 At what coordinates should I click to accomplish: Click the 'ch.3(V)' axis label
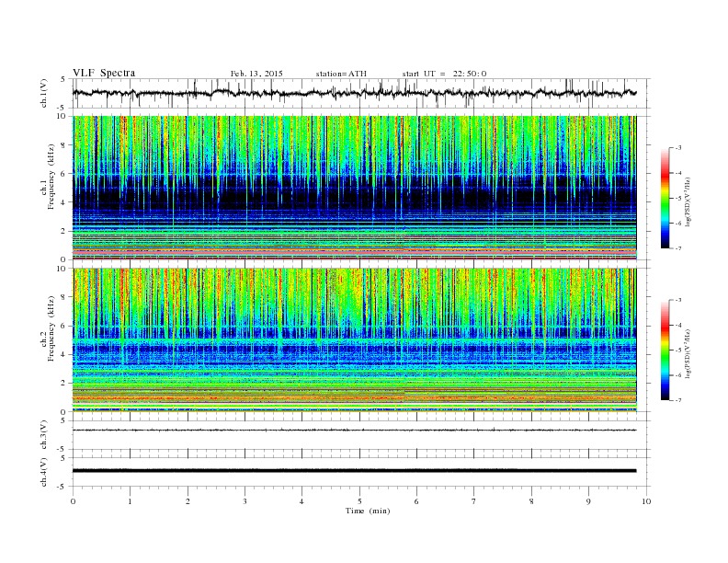point(44,435)
